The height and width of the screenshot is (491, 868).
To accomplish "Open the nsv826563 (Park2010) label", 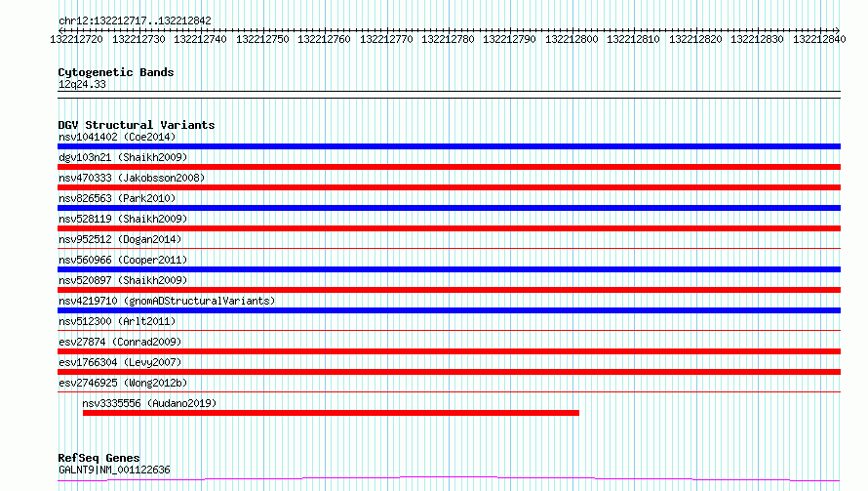I will [117, 198].
